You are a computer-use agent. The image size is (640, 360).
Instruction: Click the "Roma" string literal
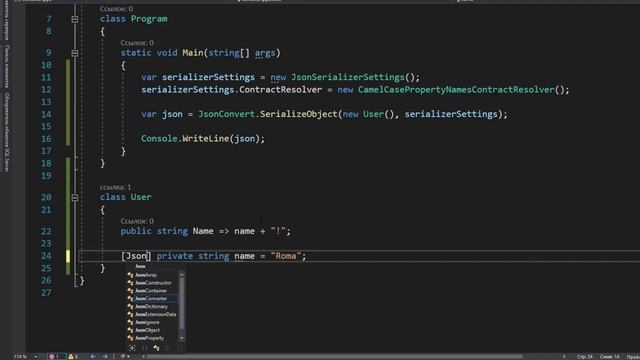285,256
